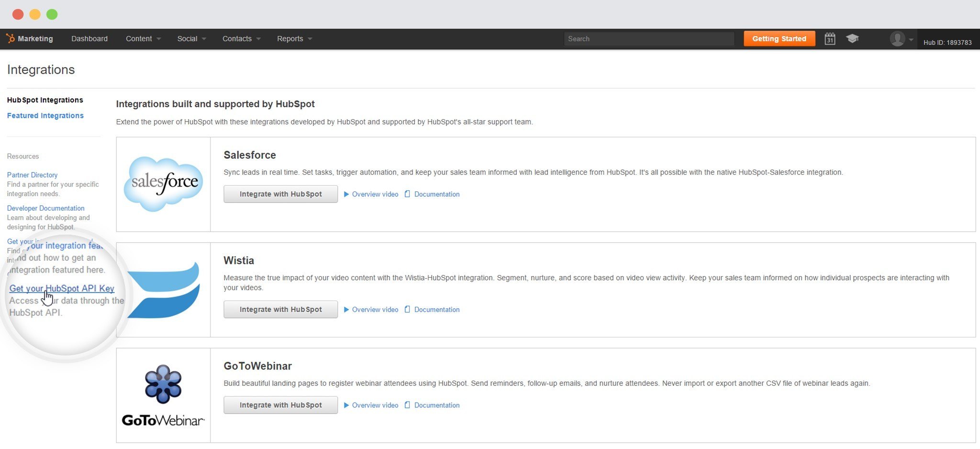
Task: Click the GoToWebinar Overview video play icon
Action: pyautogui.click(x=346, y=405)
